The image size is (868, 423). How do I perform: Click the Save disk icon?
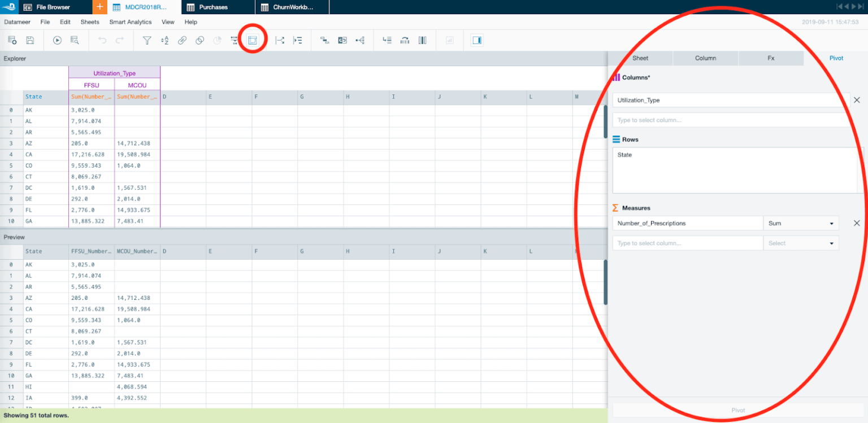pyautogui.click(x=30, y=40)
